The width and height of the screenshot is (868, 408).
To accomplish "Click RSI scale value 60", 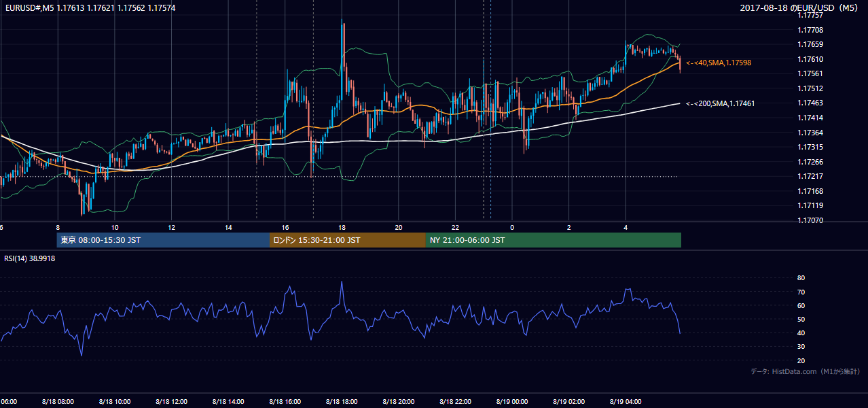I will 801,305.
